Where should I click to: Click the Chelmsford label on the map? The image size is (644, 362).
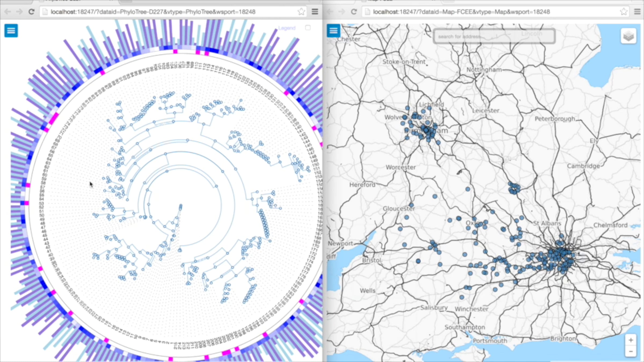click(x=610, y=225)
